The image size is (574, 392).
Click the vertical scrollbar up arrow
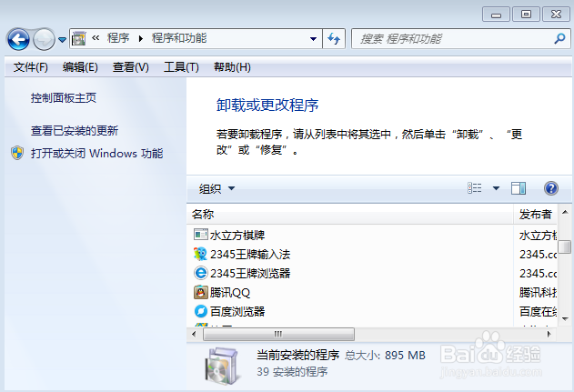point(565,212)
